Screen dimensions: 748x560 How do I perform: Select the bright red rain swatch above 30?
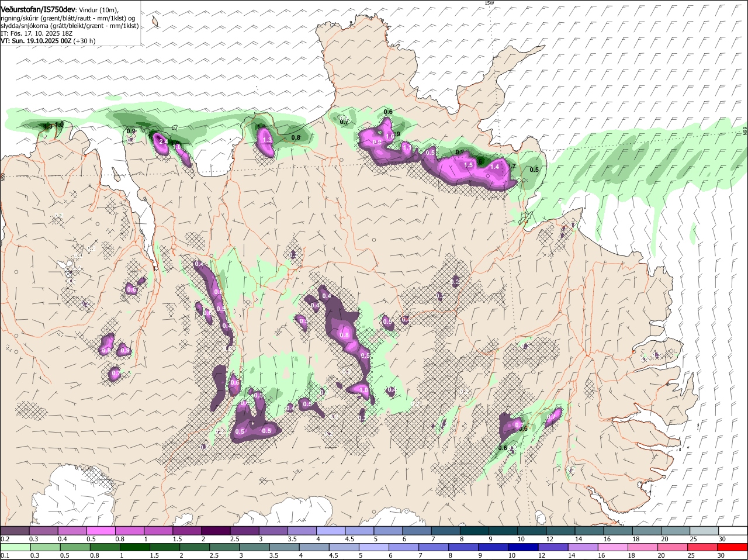pos(733,547)
